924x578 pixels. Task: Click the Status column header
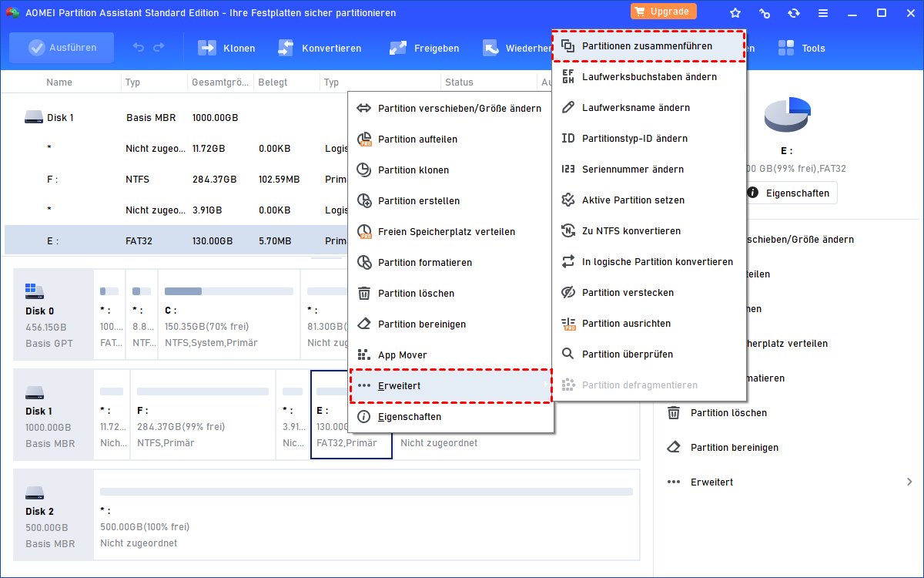pyautogui.click(x=460, y=82)
